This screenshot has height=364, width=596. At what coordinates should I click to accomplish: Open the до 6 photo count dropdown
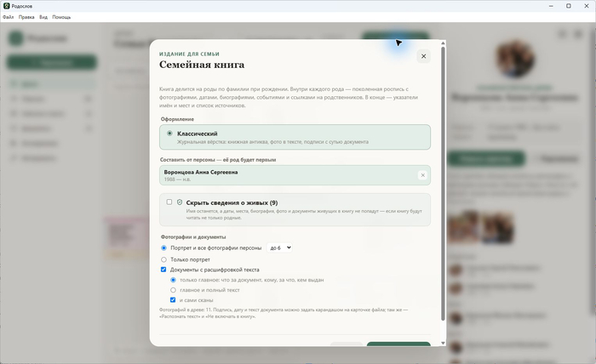279,247
